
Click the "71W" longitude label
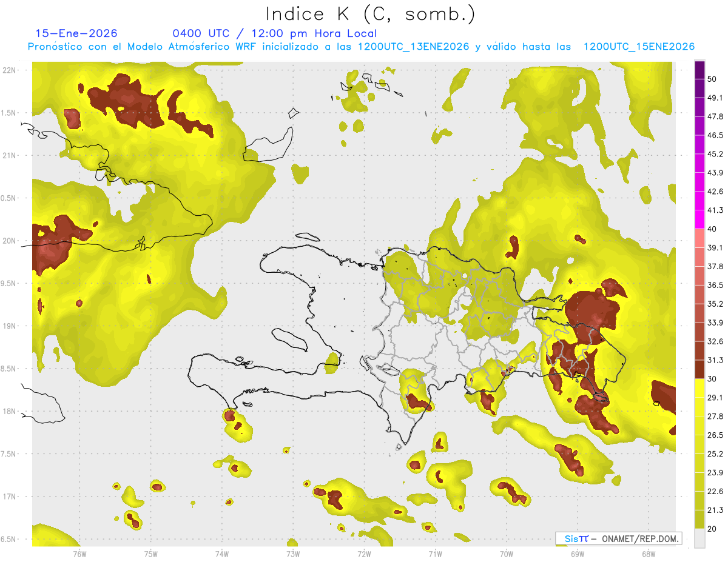click(435, 554)
